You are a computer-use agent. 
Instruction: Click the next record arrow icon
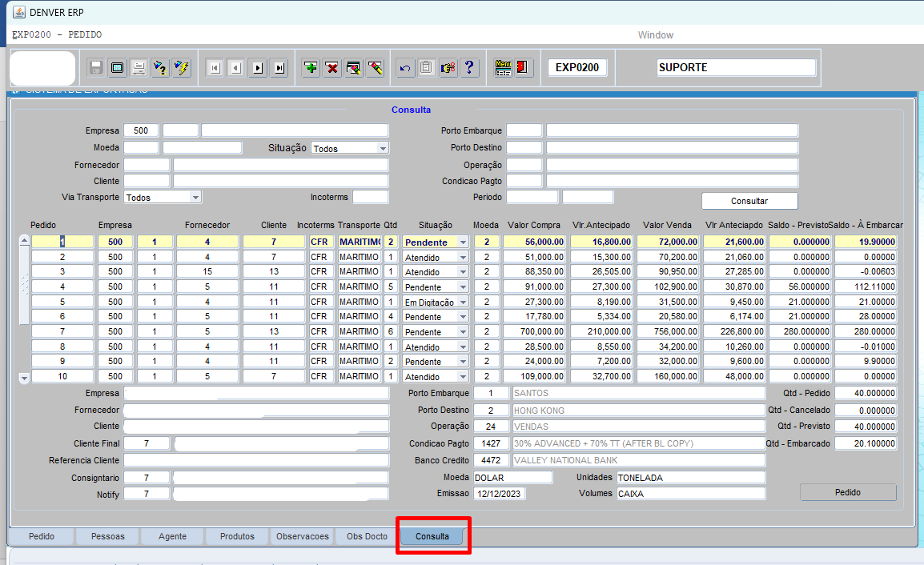257,68
